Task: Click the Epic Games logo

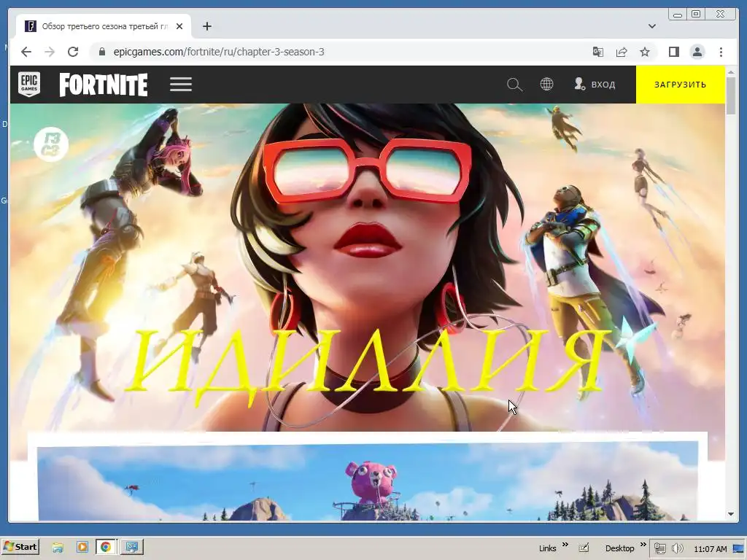Action: click(x=29, y=85)
